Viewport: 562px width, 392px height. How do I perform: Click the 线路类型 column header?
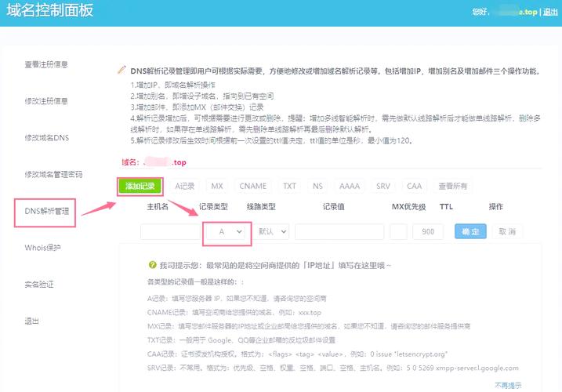pyautogui.click(x=261, y=206)
